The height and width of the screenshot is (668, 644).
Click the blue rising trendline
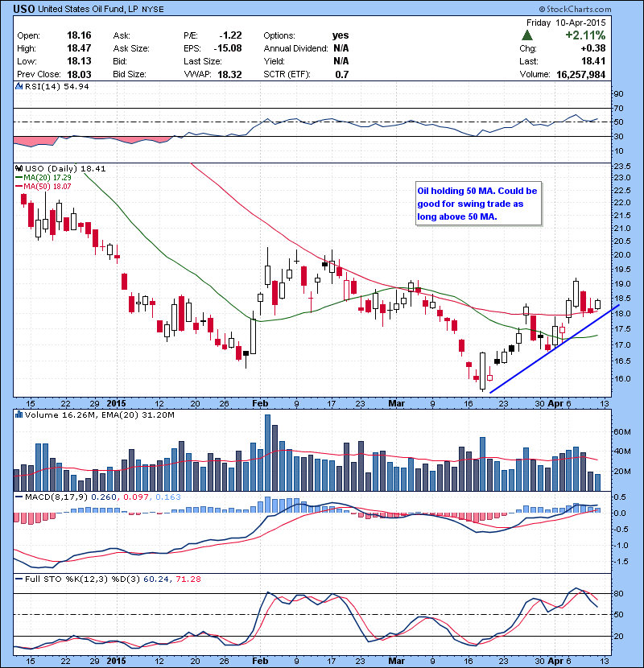[x=555, y=349]
